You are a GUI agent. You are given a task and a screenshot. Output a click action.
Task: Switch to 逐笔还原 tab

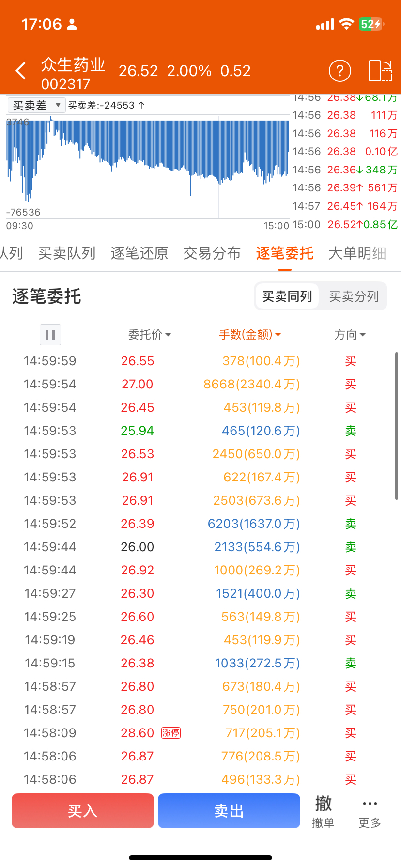(139, 253)
